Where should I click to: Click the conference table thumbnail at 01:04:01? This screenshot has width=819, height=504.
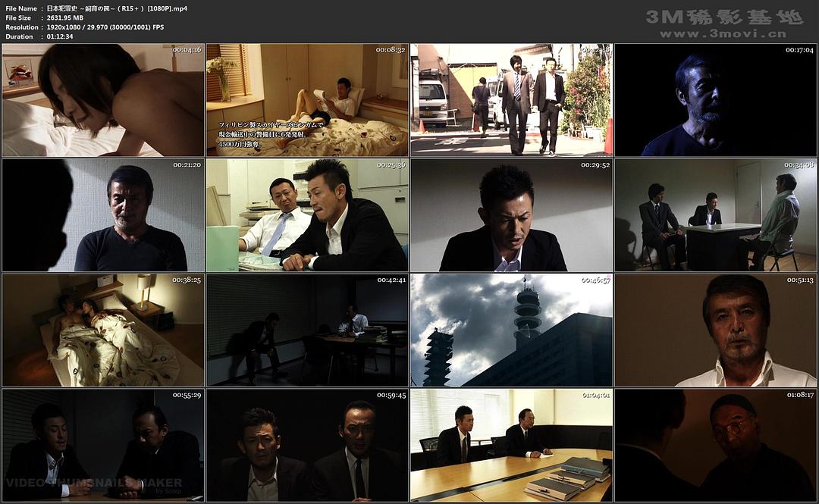point(511,445)
